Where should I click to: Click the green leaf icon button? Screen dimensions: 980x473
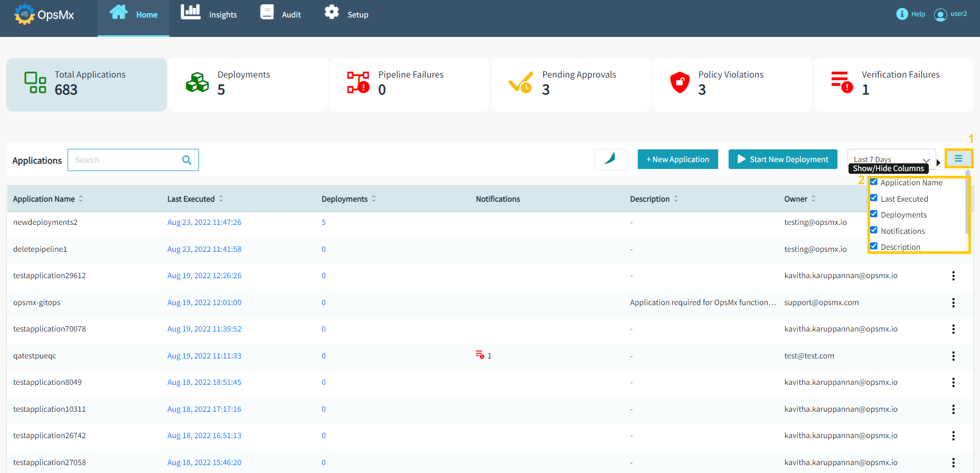611,159
